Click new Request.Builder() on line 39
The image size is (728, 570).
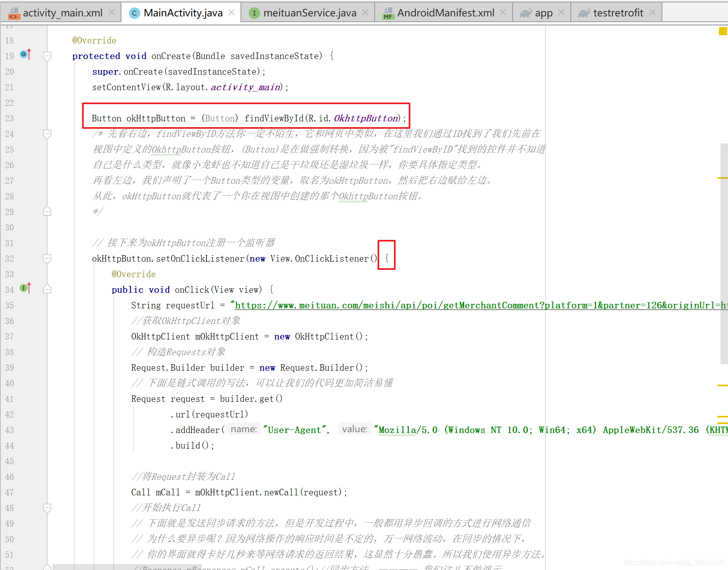tap(311, 367)
